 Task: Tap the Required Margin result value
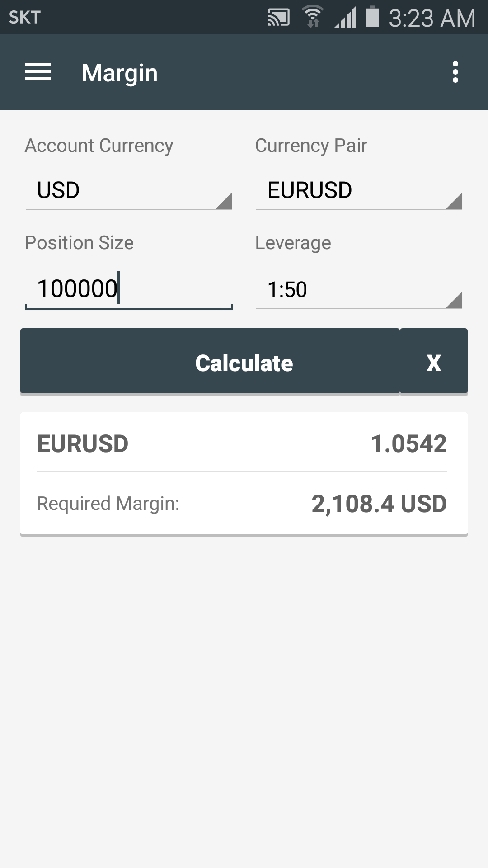tap(379, 504)
